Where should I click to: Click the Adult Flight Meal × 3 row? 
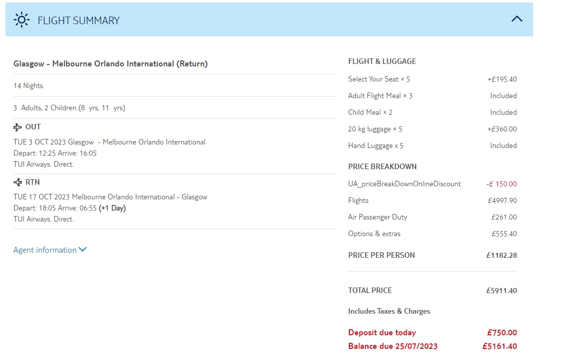380,96
